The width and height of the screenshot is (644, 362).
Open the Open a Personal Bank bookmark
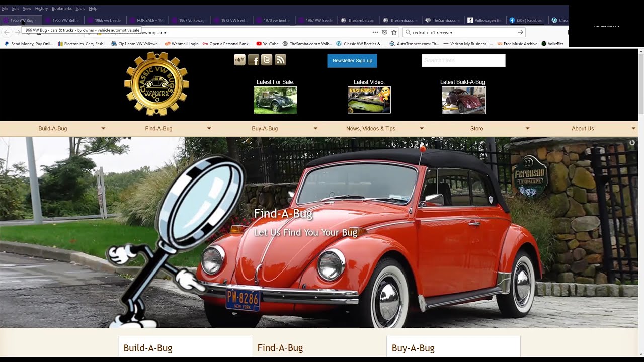(227, 44)
